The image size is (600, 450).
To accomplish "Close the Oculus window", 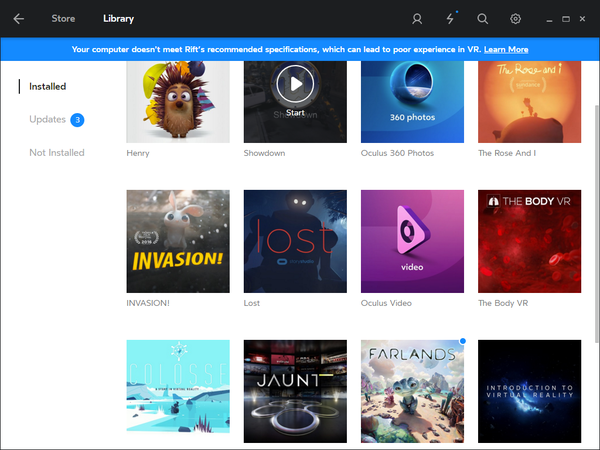I will click(x=582, y=18).
